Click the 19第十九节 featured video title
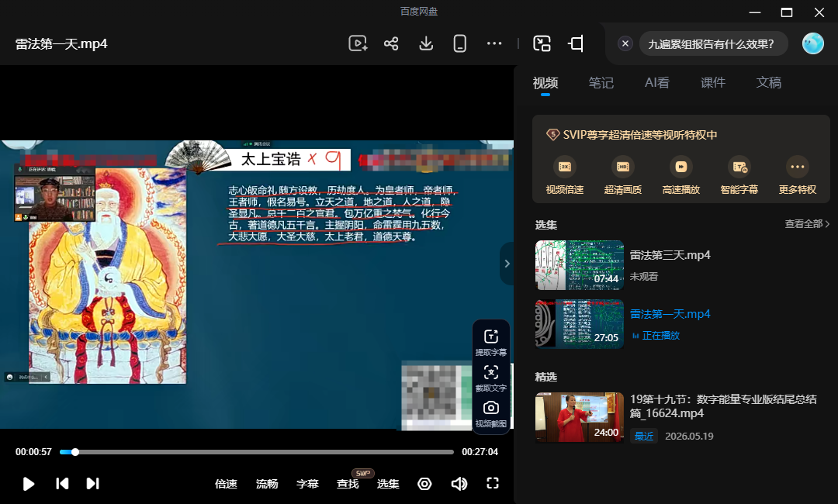Viewport: 838px width, 504px height. [723, 406]
